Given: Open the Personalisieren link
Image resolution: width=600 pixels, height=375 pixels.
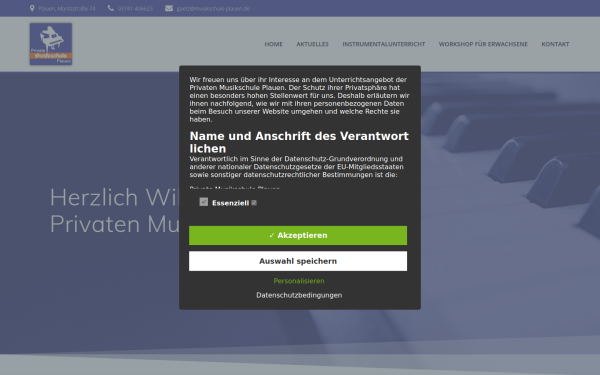Looking at the screenshot, I should pyautogui.click(x=299, y=281).
